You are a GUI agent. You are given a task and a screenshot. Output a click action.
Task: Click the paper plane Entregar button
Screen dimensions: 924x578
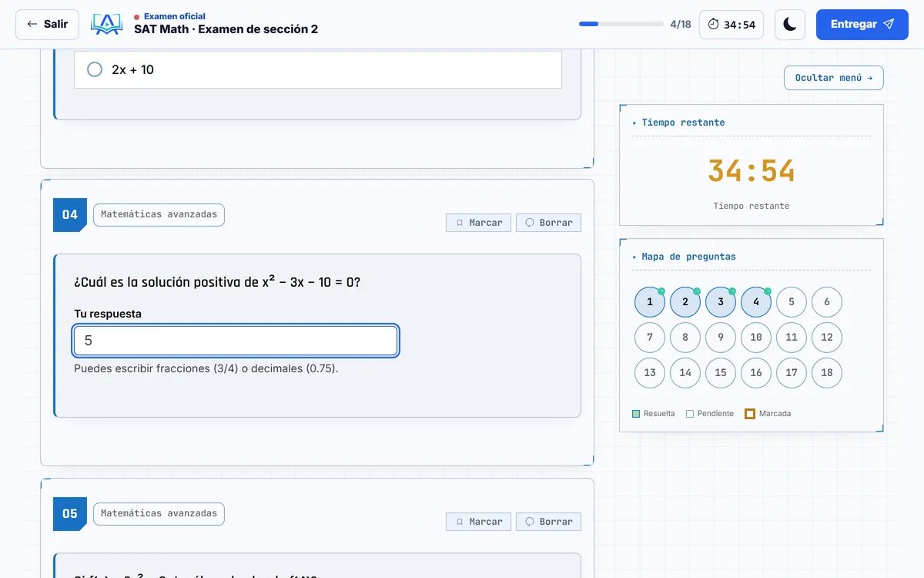click(862, 25)
